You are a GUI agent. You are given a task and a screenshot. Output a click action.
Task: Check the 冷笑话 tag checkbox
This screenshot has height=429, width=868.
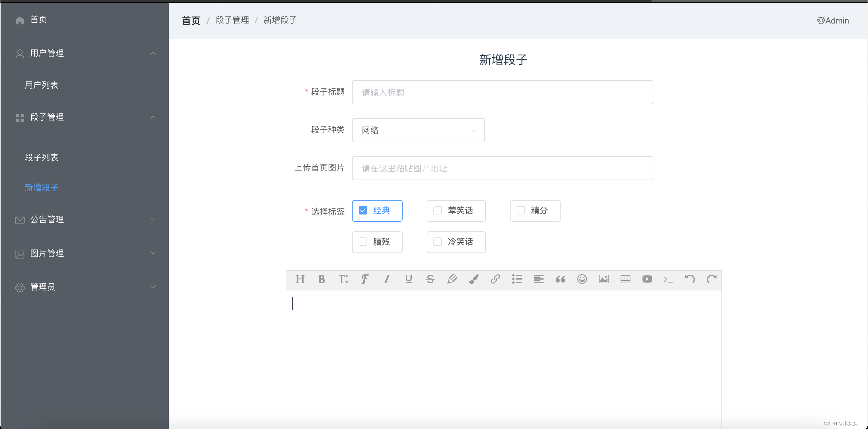(437, 241)
